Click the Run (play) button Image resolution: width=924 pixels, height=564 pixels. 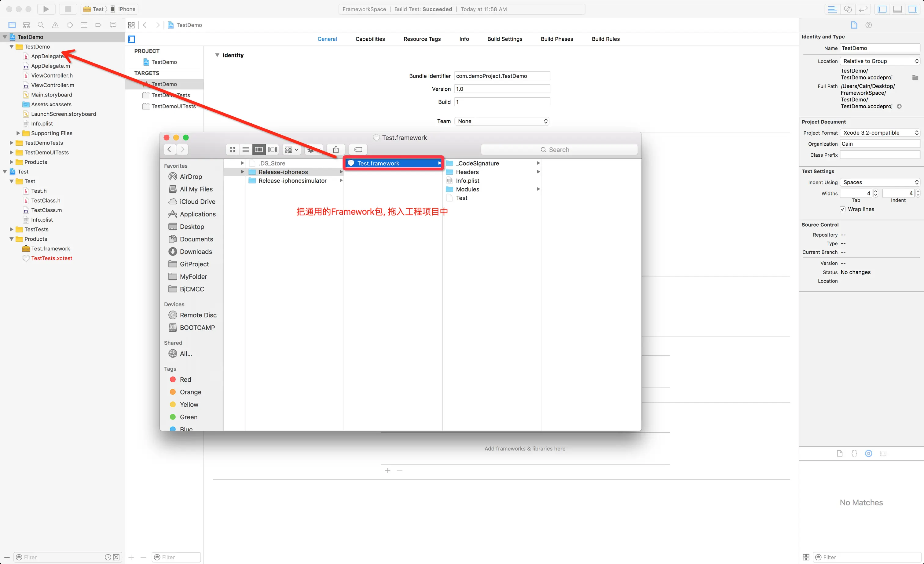coord(46,9)
